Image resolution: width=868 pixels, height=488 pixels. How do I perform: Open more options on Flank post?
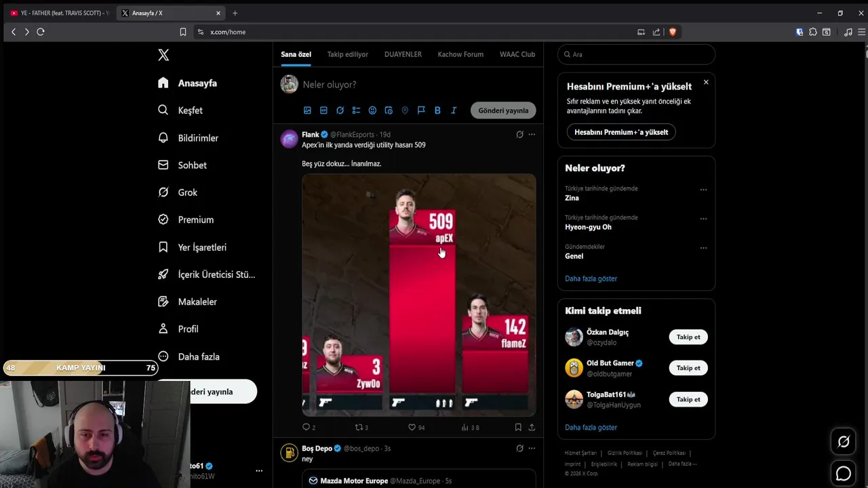coord(532,135)
